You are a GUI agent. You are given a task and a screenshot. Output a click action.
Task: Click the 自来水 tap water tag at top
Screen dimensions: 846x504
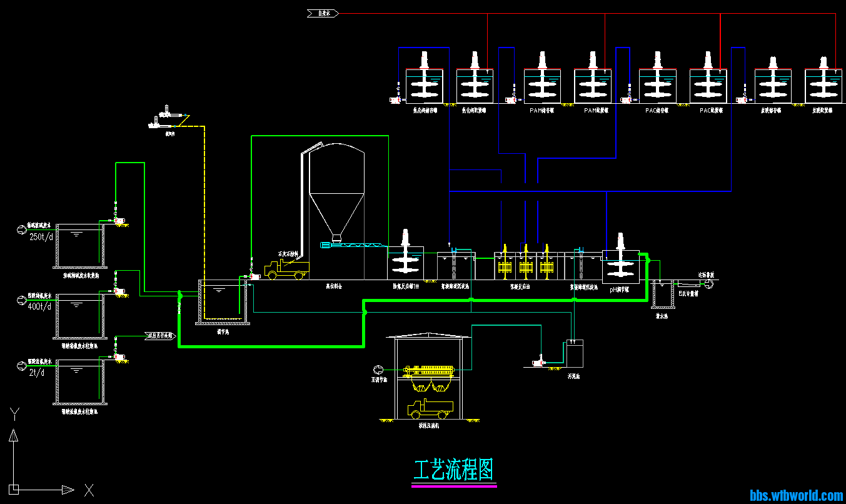[x=323, y=13]
